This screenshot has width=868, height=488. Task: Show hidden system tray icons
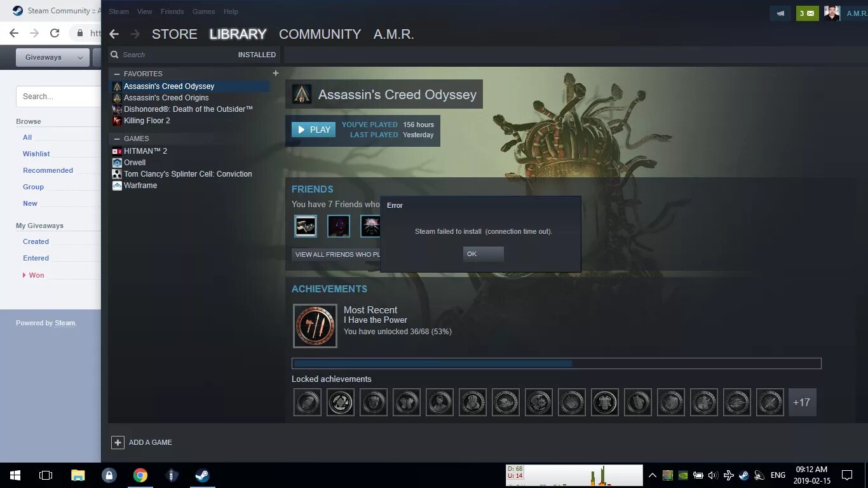pyautogui.click(x=653, y=475)
